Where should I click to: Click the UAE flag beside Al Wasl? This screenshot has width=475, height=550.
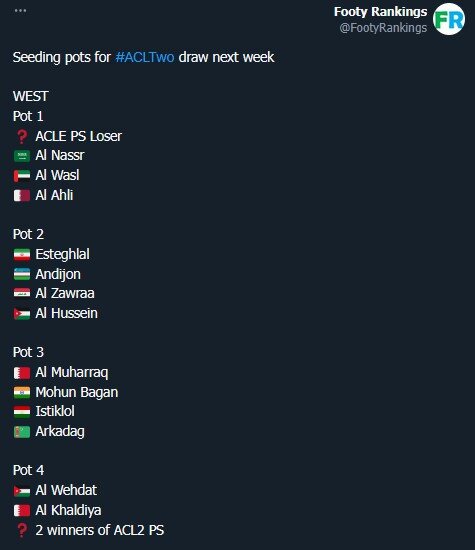pyautogui.click(x=22, y=176)
